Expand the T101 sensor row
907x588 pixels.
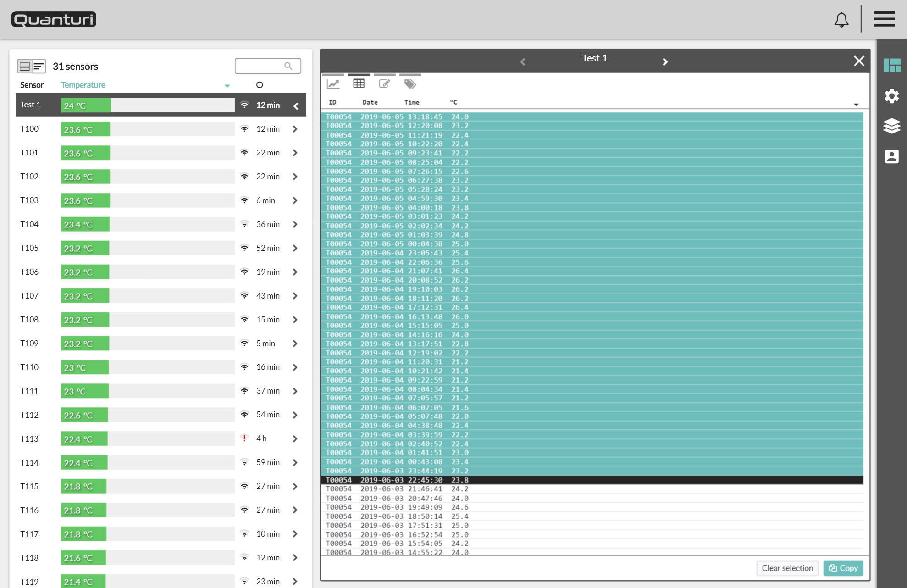[x=295, y=153]
